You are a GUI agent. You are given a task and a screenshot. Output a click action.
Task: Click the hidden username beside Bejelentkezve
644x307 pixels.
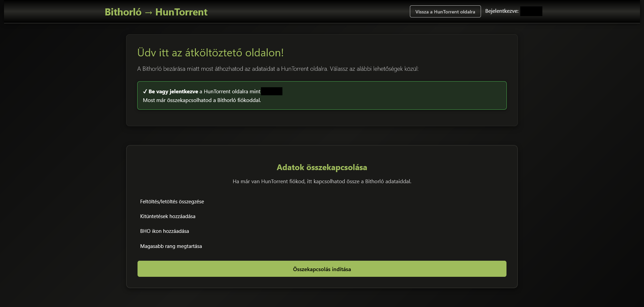pyautogui.click(x=531, y=11)
